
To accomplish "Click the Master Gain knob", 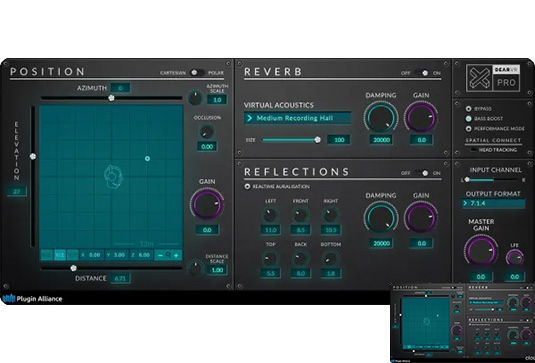I will coord(480,251).
